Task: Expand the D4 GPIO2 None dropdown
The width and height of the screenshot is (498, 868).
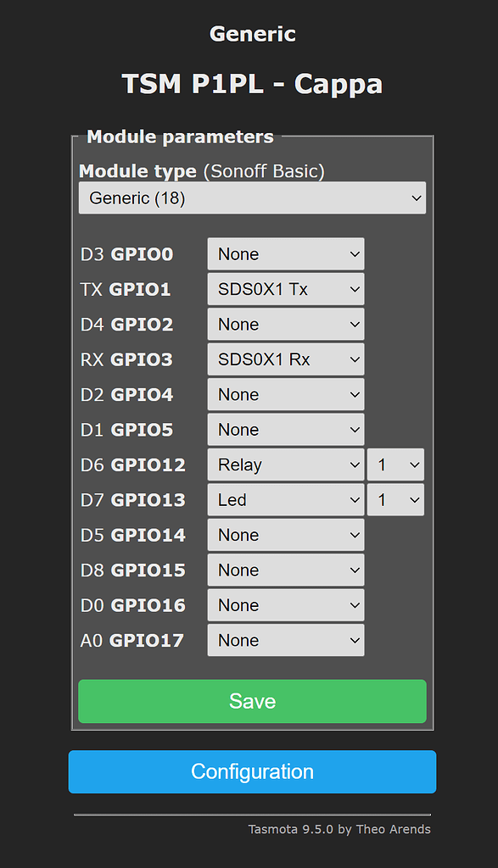Action: pos(286,325)
